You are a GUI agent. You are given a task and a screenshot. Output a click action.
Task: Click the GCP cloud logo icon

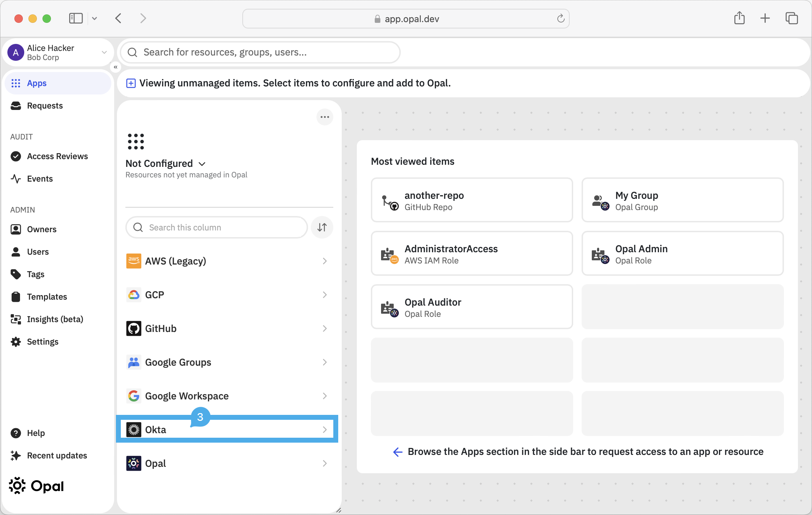[x=134, y=295]
